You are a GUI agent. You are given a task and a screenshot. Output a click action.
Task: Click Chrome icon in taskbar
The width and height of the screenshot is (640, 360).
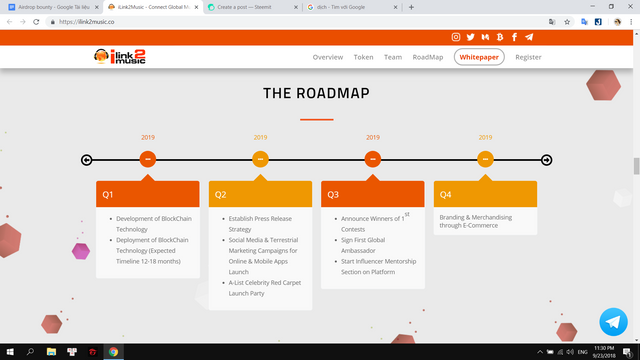[113, 352]
